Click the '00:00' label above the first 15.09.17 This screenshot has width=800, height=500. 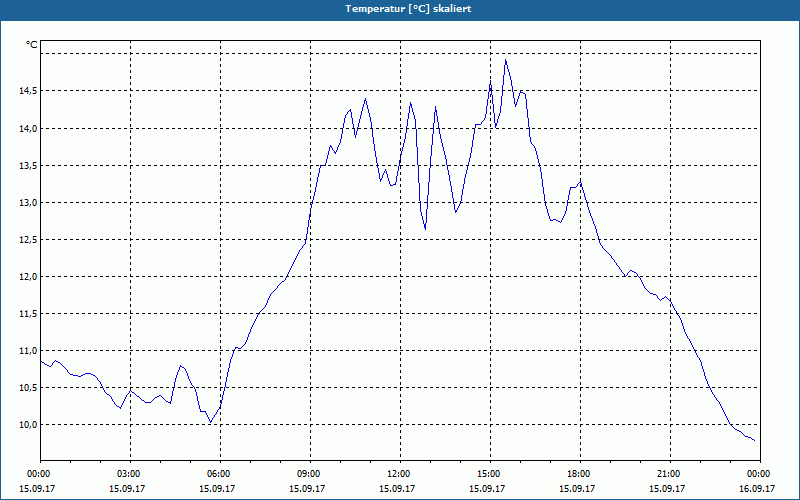point(41,474)
